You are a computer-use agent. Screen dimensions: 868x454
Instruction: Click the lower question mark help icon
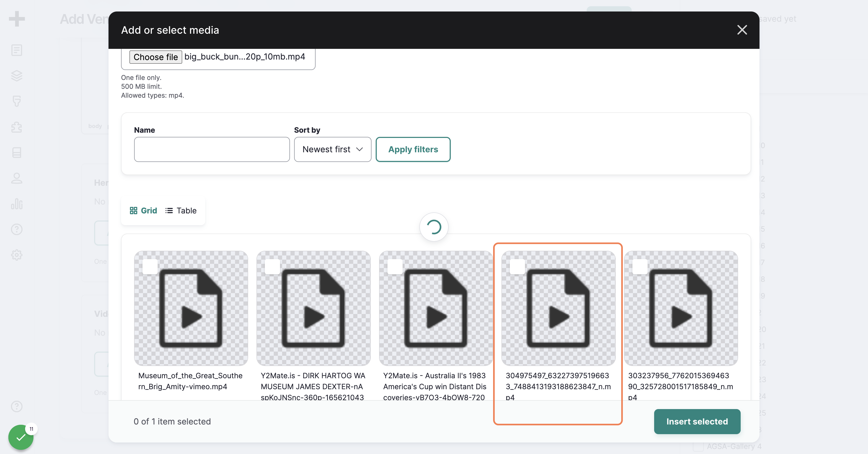(x=17, y=406)
